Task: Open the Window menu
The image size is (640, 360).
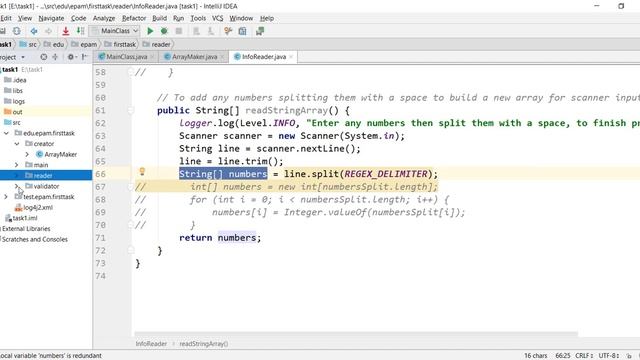Action: [241, 18]
